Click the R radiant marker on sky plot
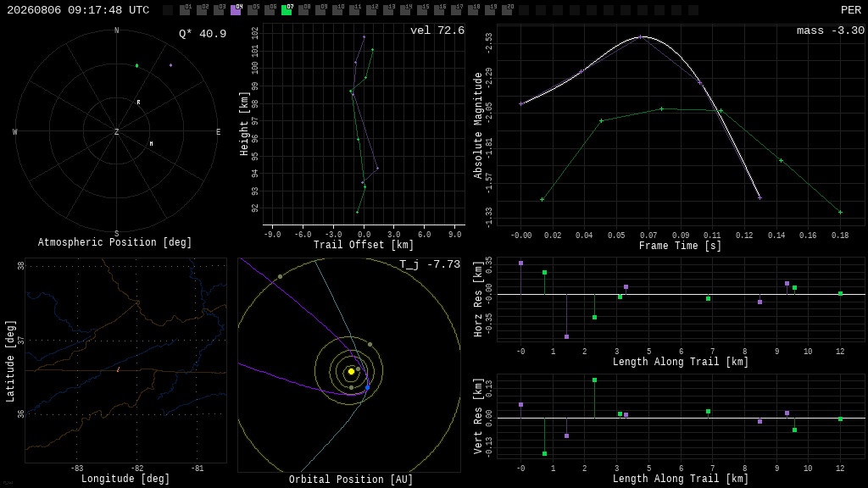Image resolution: width=868 pixels, height=488 pixels. coord(138,103)
